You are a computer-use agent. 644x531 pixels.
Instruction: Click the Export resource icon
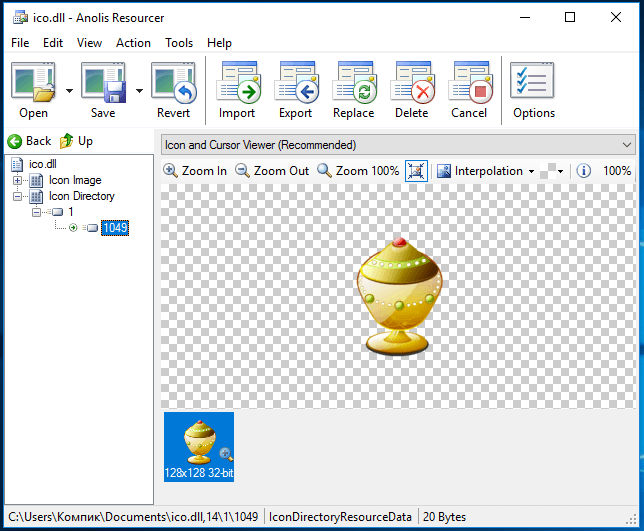pyautogui.click(x=297, y=83)
